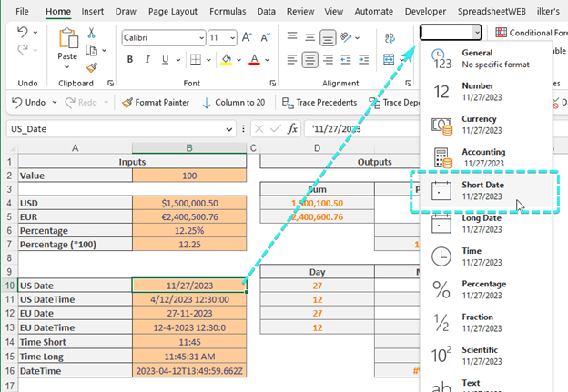Click Cancel X icon in formula bar
The width and height of the screenshot is (568, 392).
[x=259, y=128]
